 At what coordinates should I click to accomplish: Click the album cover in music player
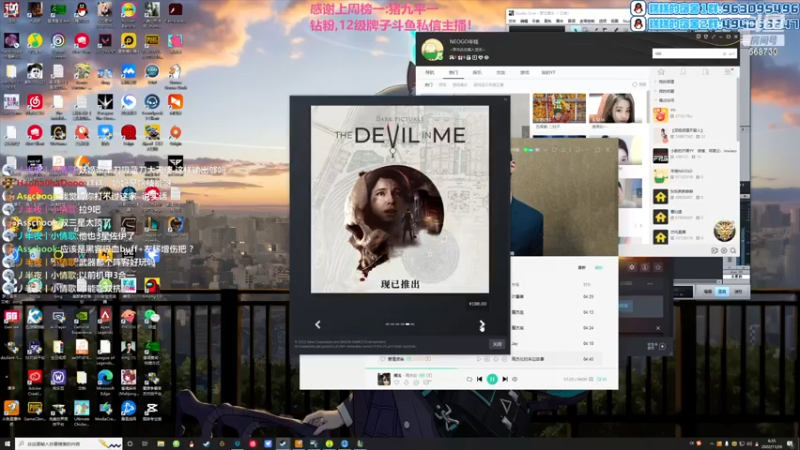coord(384,379)
